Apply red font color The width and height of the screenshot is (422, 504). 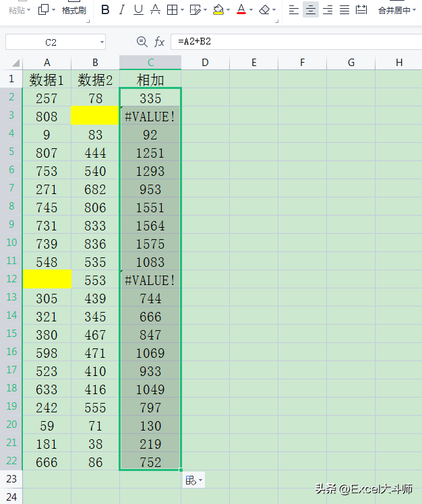241,10
